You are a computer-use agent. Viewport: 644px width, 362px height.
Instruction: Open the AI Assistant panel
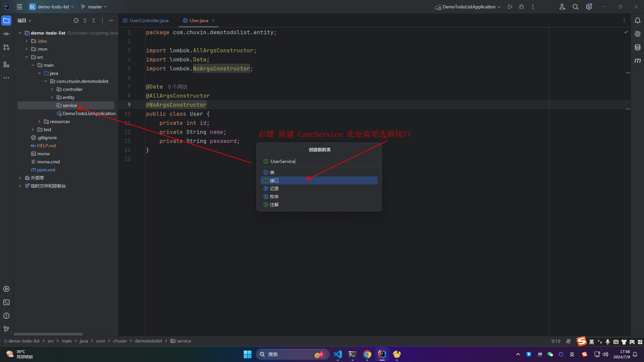coord(637,34)
